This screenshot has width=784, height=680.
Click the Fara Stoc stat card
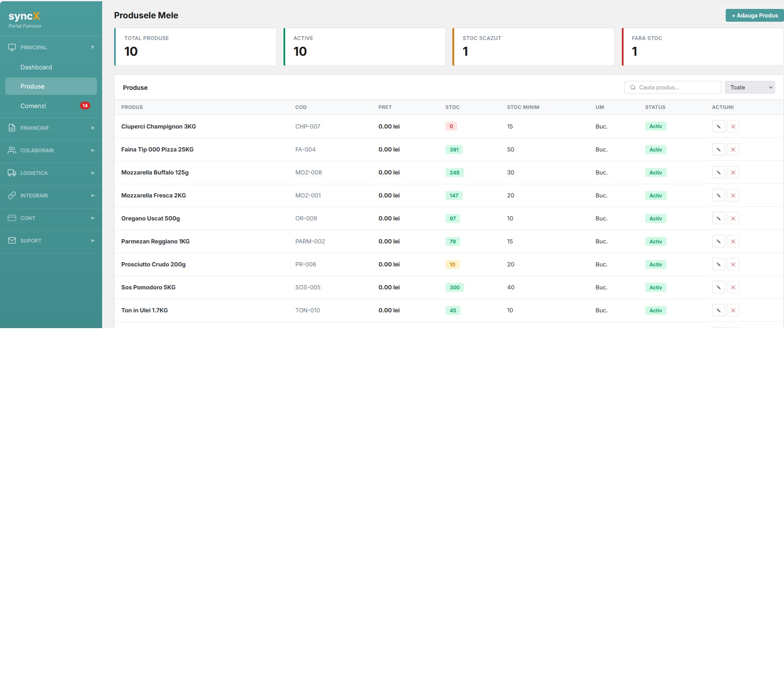pyautogui.click(x=703, y=47)
